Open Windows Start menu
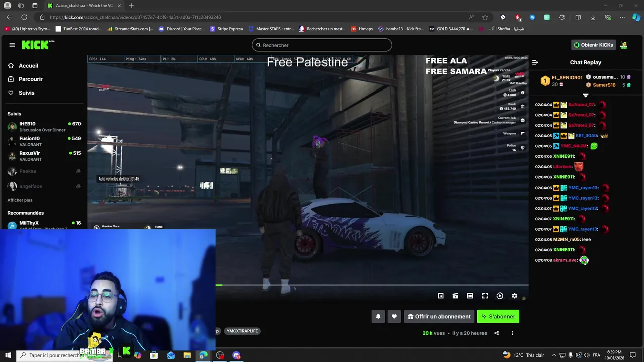 8,355
